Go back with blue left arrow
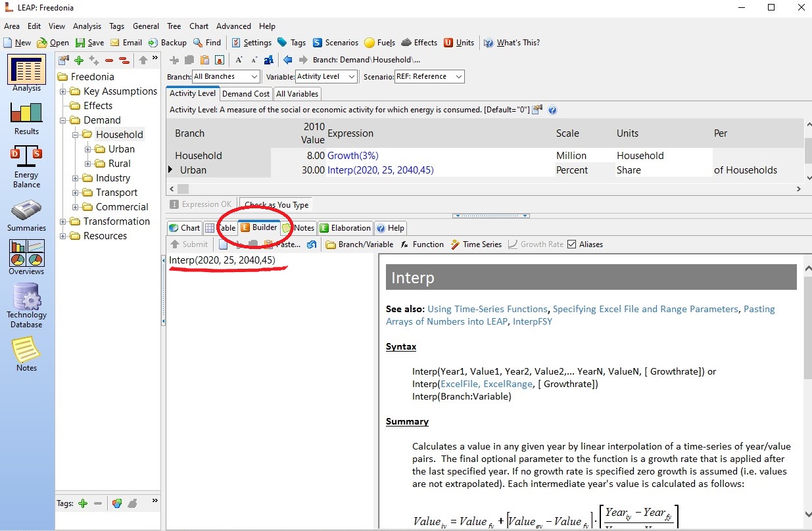The image size is (812, 531). (x=288, y=60)
